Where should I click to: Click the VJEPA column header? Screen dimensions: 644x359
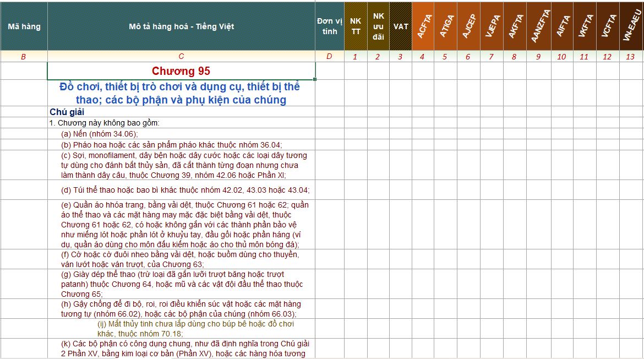492,26
